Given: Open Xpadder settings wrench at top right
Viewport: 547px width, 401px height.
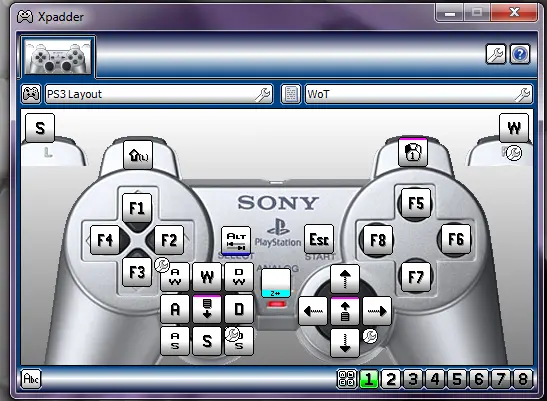Looking at the screenshot, I should click(496, 54).
